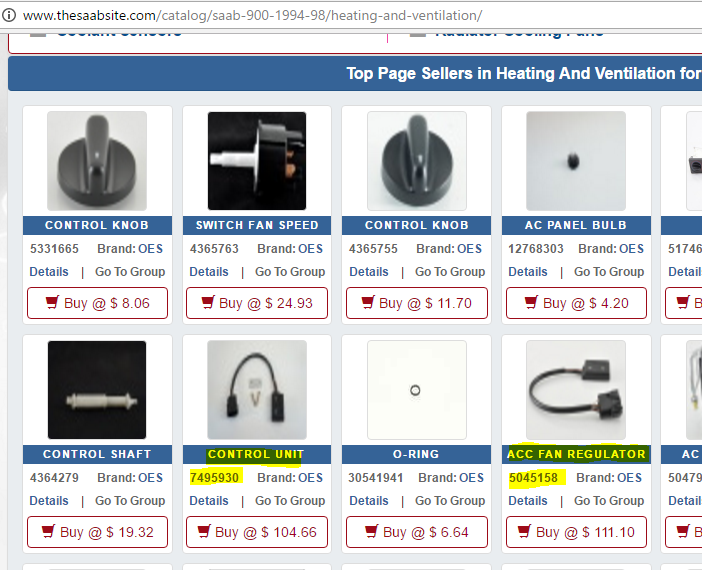This screenshot has width=702, height=570.
Task: Open Details for Switch Fan Speed
Action: tap(209, 272)
